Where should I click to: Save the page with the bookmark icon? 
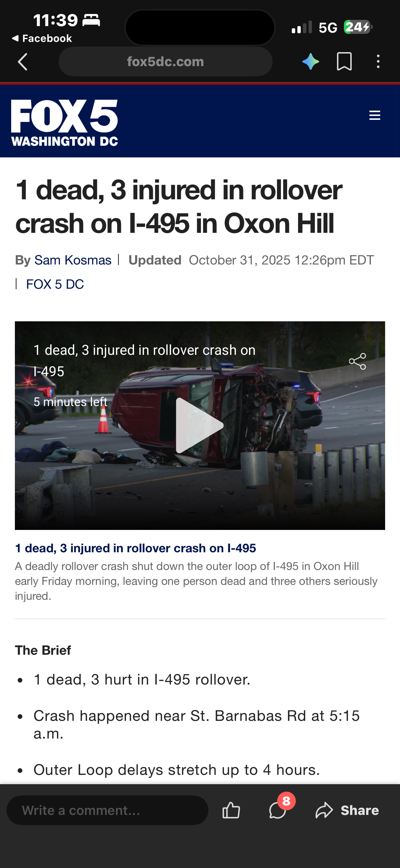(344, 62)
